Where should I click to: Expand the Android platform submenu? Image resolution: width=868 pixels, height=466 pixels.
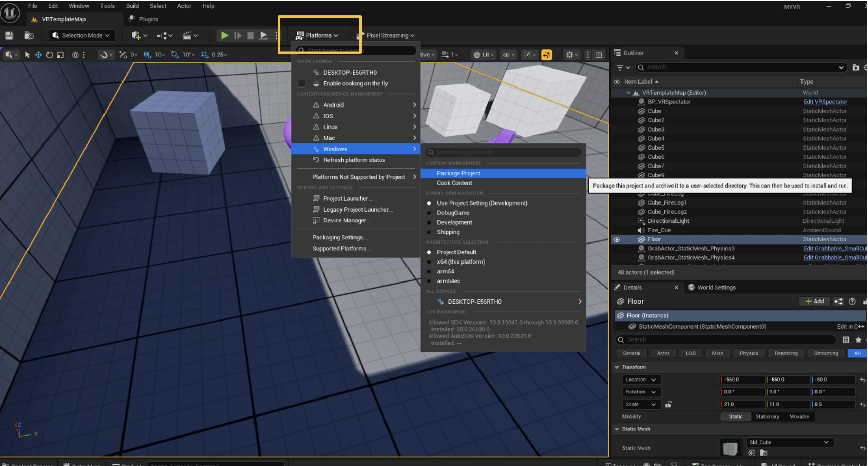click(x=356, y=105)
